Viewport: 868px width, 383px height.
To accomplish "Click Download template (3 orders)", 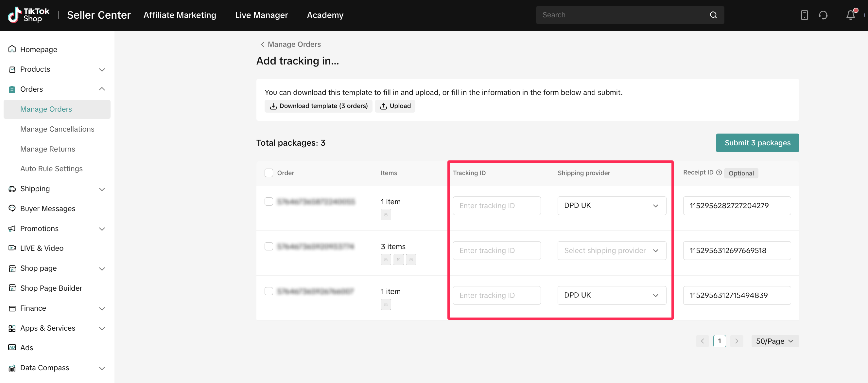I will point(319,106).
